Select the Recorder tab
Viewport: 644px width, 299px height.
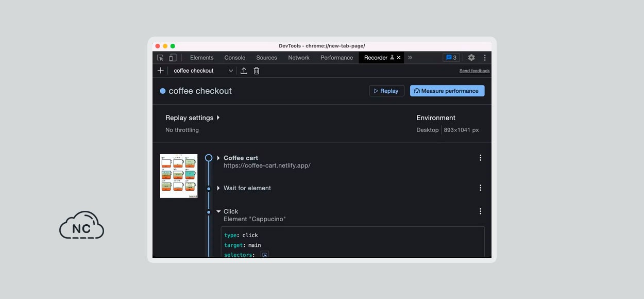pyautogui.click(x=376, y=58)
